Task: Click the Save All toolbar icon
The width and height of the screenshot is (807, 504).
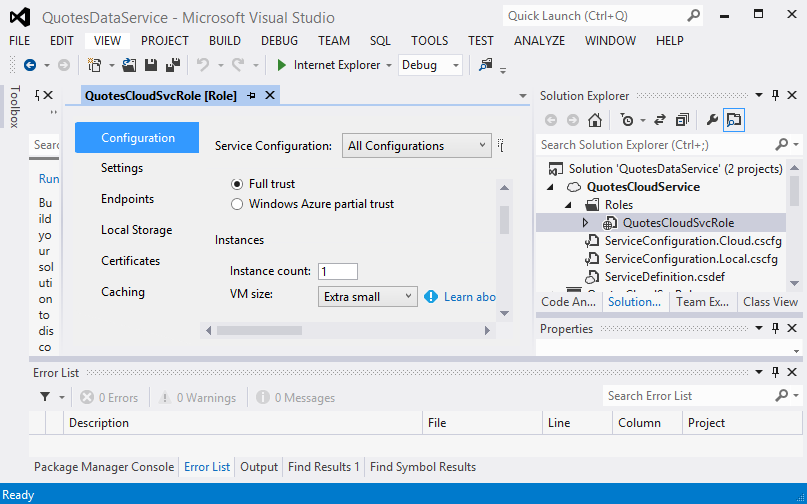Action: click(173, 65)
